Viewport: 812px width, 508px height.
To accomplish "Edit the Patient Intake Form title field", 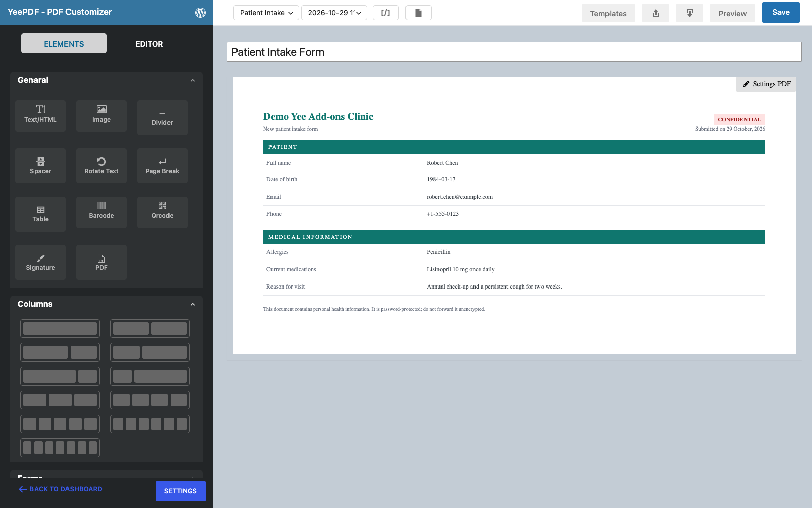I will (x=514, y=52).
